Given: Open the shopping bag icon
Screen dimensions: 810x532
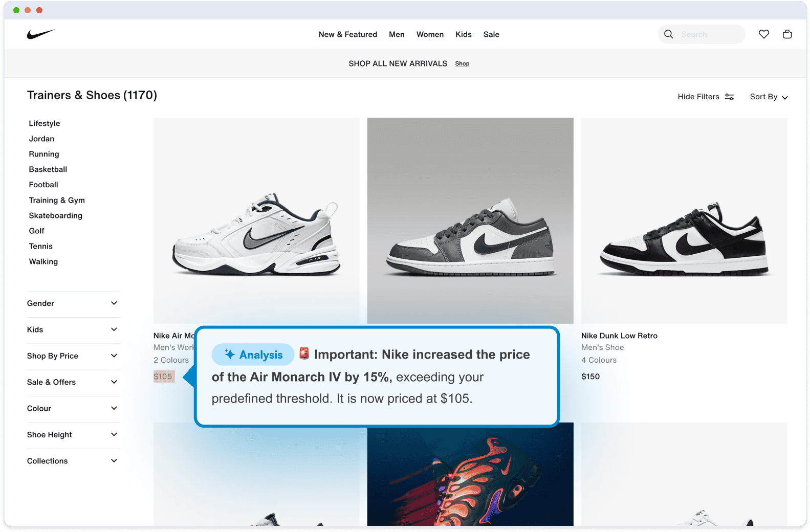Looking at the screenshot, I should (787, 34).
